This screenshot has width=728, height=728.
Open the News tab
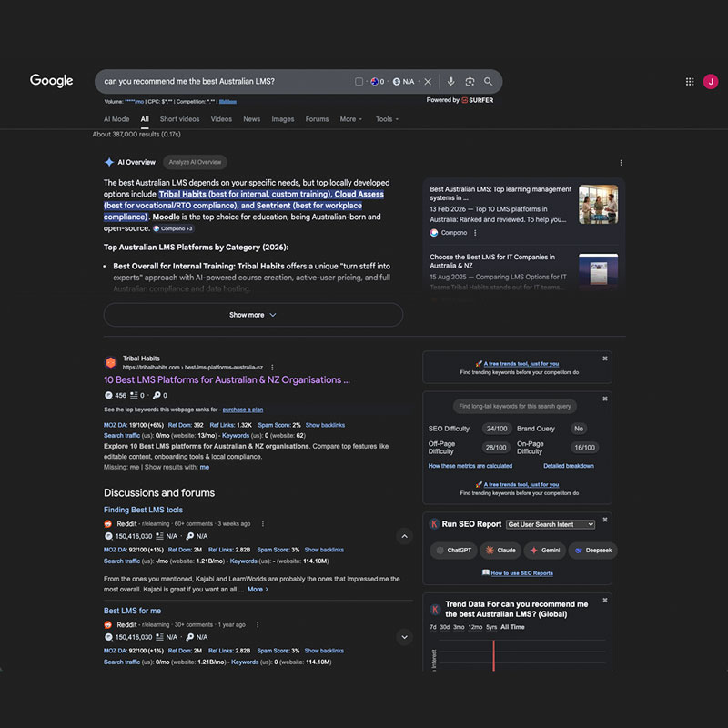click(252, 119)
